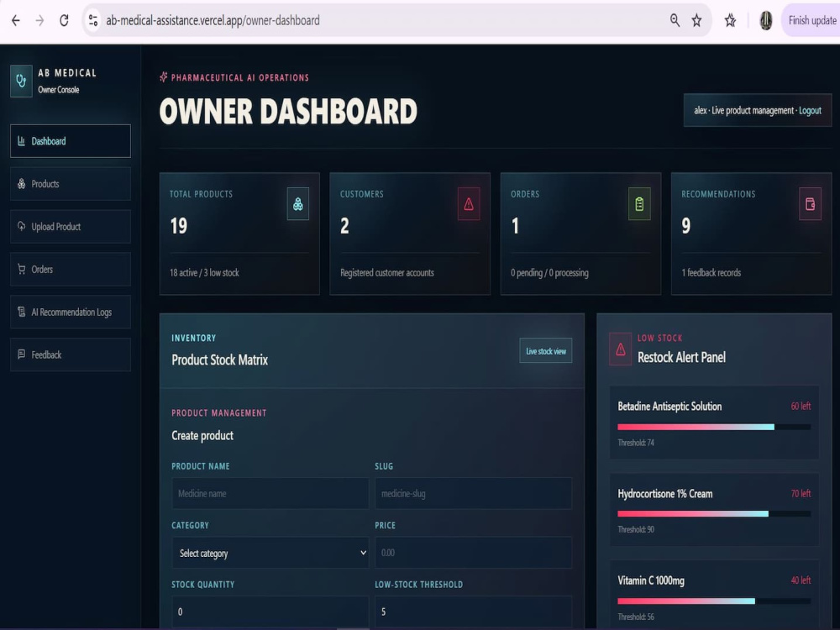Open AI Recommendation Logs in sidebar

tap(71, 312)
